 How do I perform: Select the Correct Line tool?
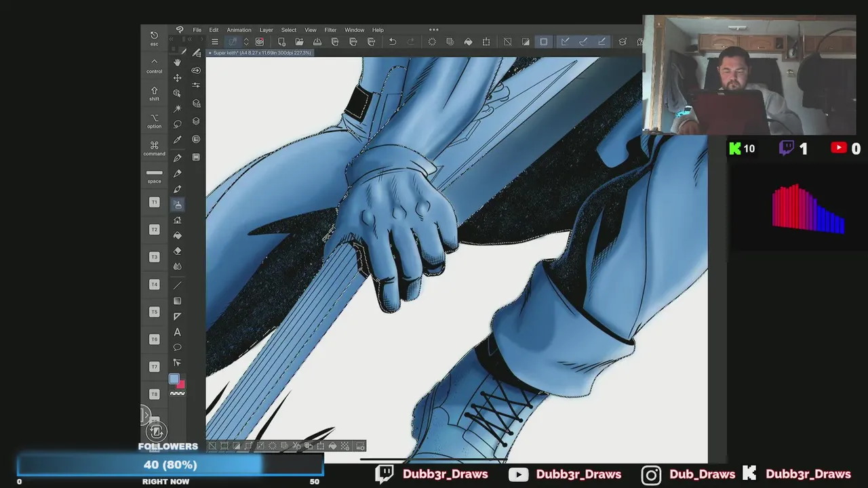pos(177,363)
